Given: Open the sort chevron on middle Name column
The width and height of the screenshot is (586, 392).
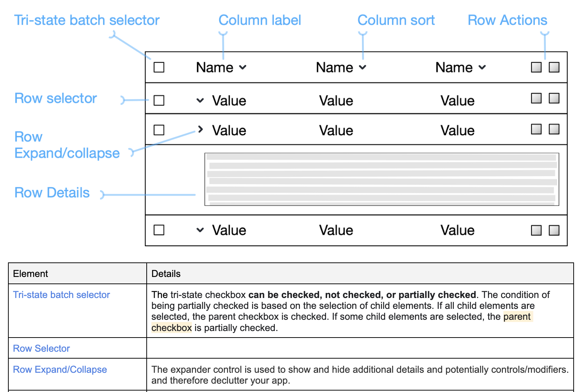Looking at the screenshot, I should [363, 68].
